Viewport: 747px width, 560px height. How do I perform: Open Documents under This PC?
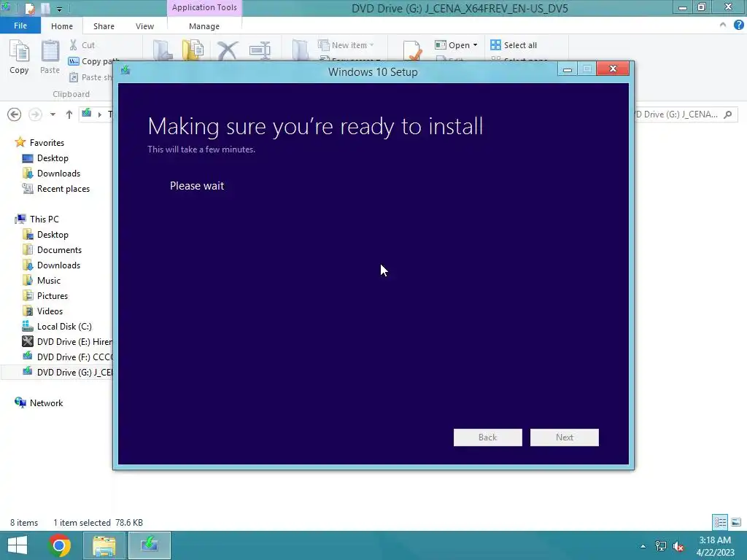point(59,249)
